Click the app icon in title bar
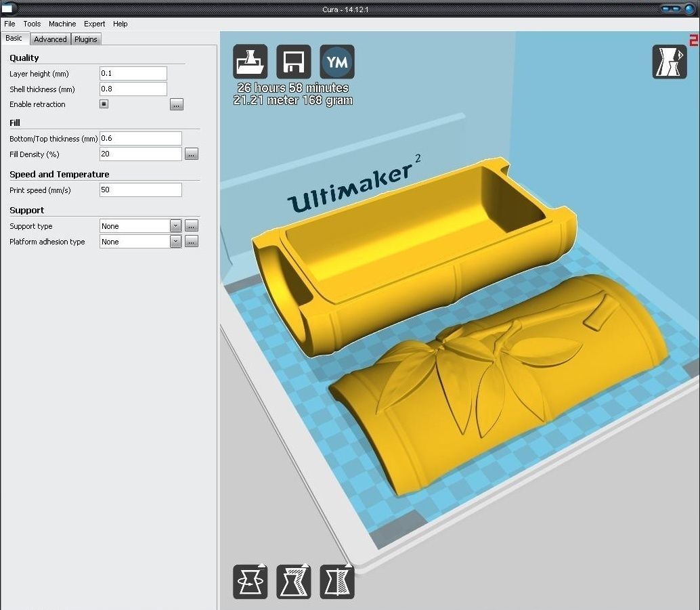 tap(8, 8)
